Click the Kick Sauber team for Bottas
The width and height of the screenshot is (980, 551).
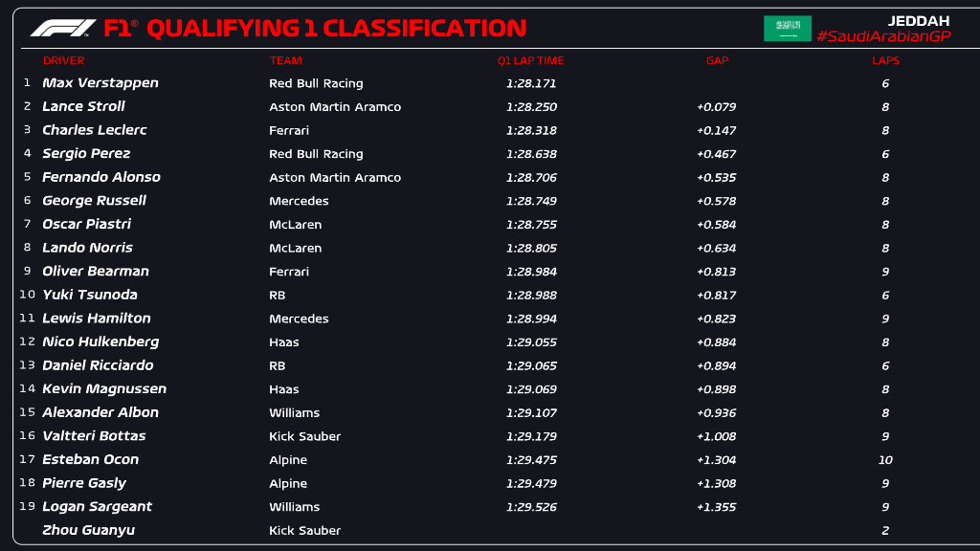304,436
